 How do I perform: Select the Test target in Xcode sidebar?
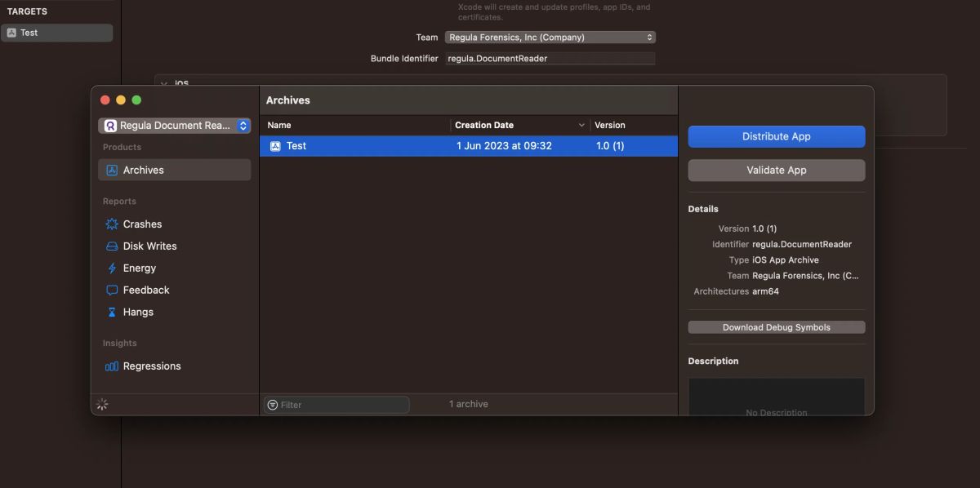point(56,33)
